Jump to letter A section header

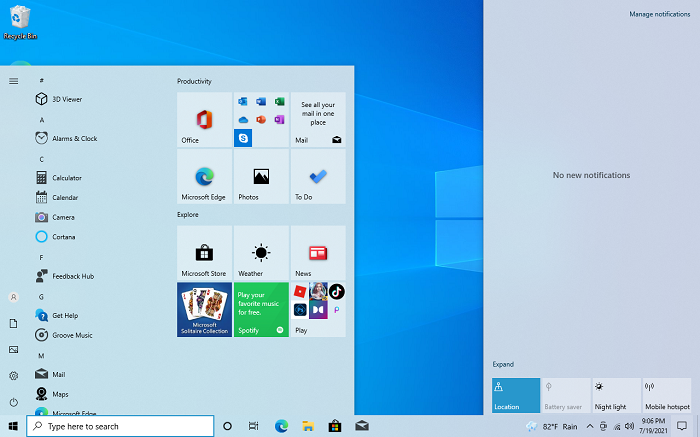(42, 120)
